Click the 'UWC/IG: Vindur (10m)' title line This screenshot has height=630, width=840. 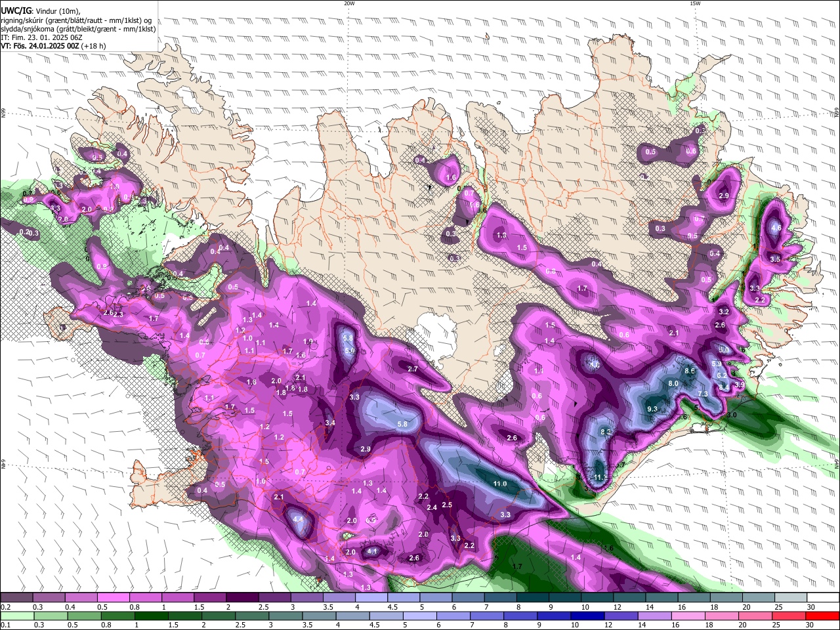coord(41,10)
